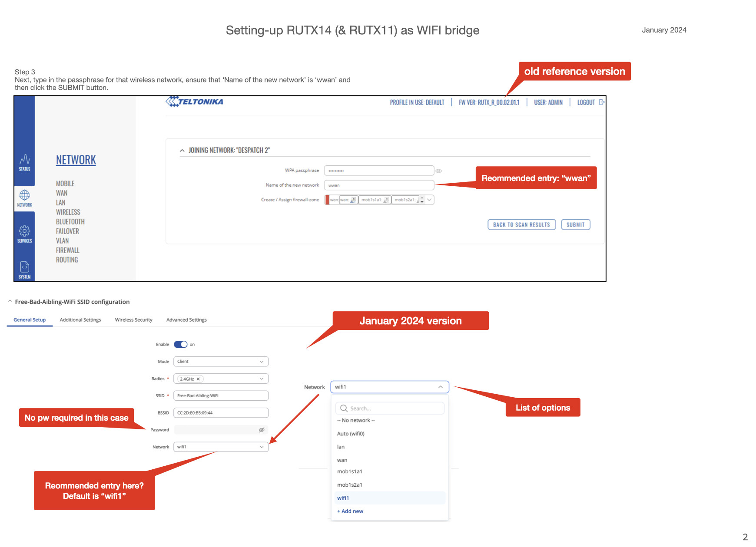The image size is (756, 547).
Task: Click the WPA passphrase field
Action: coord(379,171)
